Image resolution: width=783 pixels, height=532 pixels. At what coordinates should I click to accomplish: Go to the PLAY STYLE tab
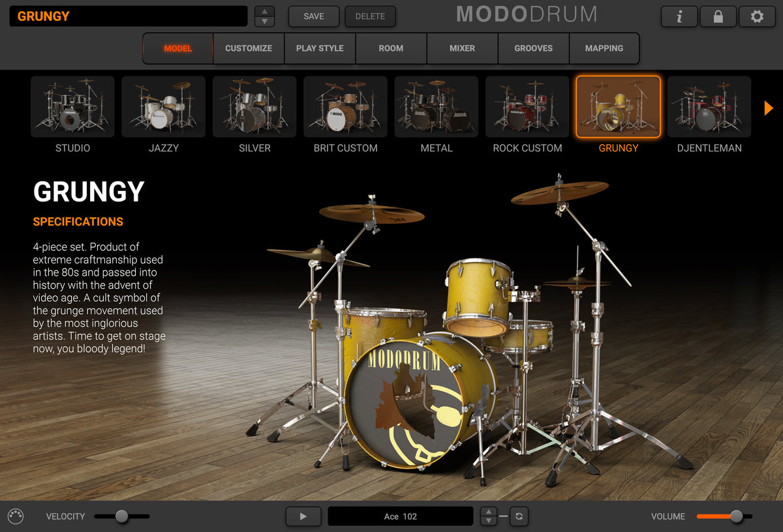click(320, 48)
